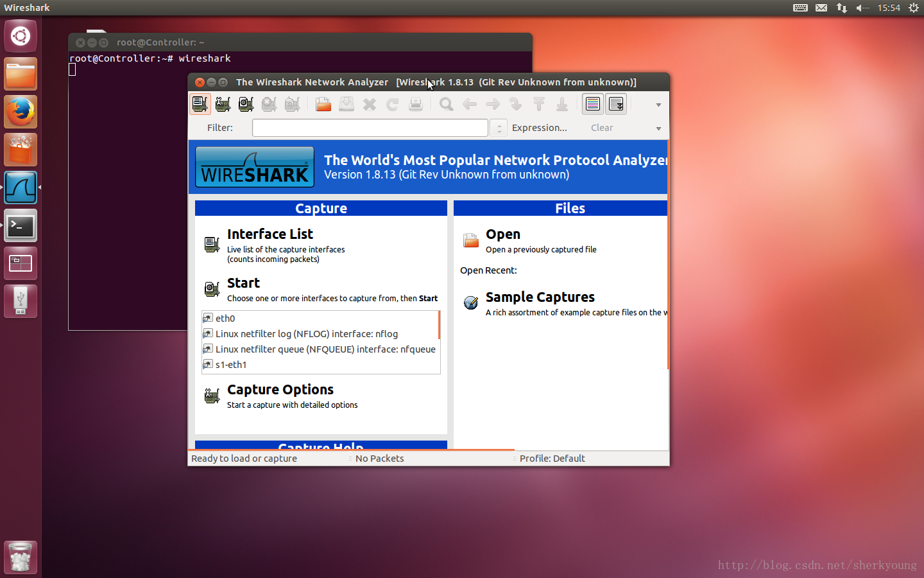924x578 pixels.
Task: Click the reload capture file icon
Action: point(393,104)
